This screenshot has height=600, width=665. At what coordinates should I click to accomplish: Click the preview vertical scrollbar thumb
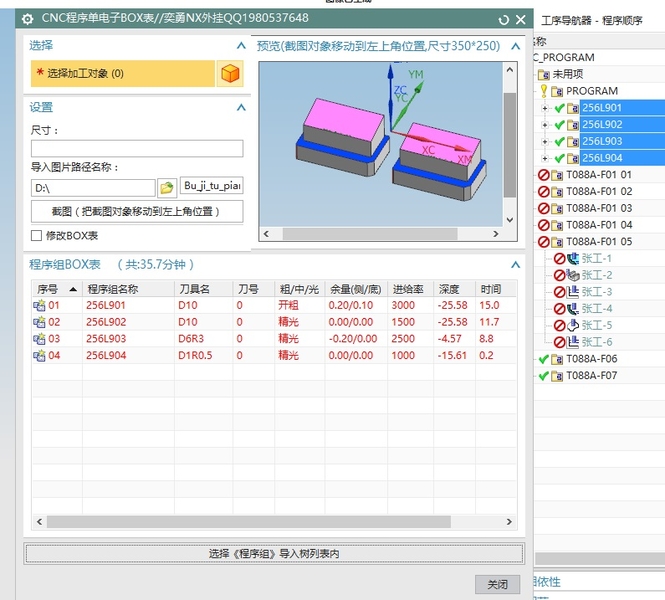(510, 145)
